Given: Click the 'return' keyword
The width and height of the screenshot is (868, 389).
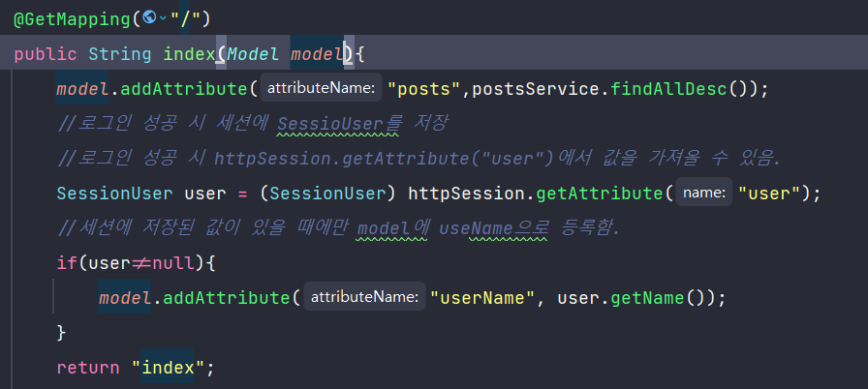Looking at the screenshot, I should click(x=88, y=368).
